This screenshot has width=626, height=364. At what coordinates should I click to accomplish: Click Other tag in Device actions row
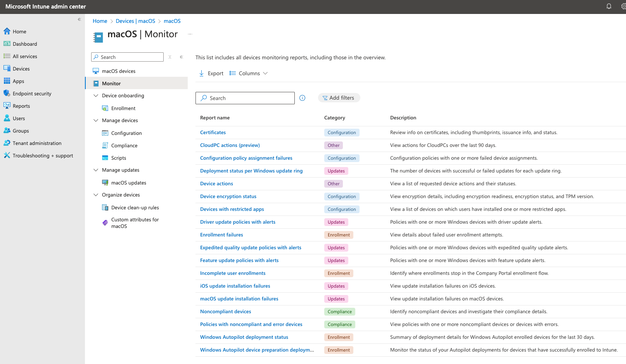pyautogui.click(x=334, y=184)
